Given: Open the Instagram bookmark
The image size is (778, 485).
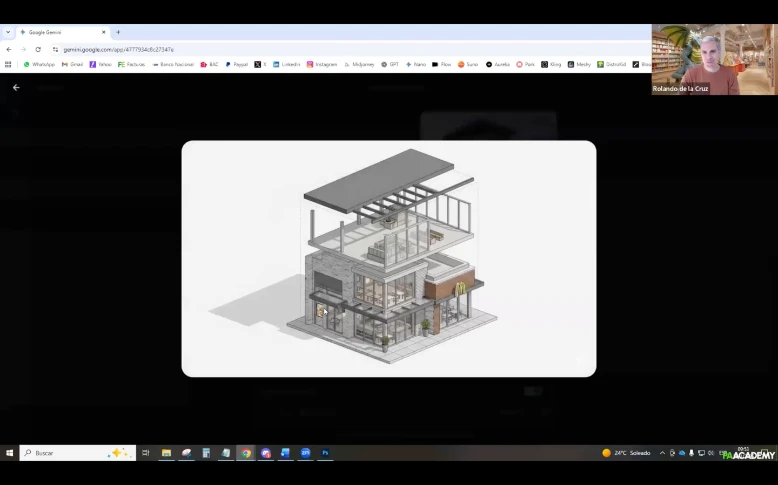Looking at the screenshot, I should (322, 64).
